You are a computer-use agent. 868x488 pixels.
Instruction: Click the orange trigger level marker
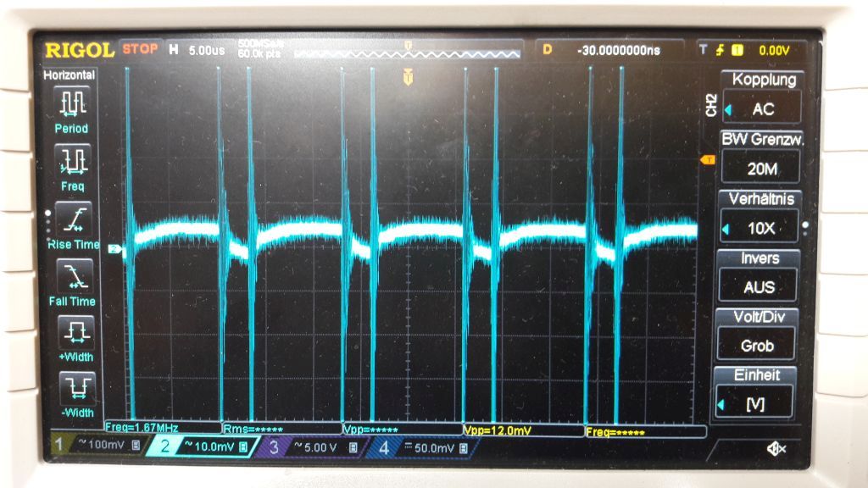pyautogui.click(x=708, y=160)
